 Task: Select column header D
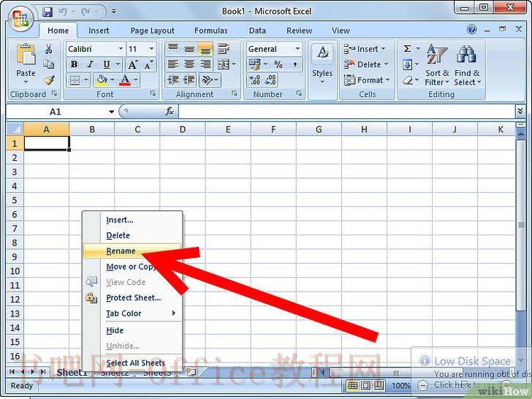(183, 129)
